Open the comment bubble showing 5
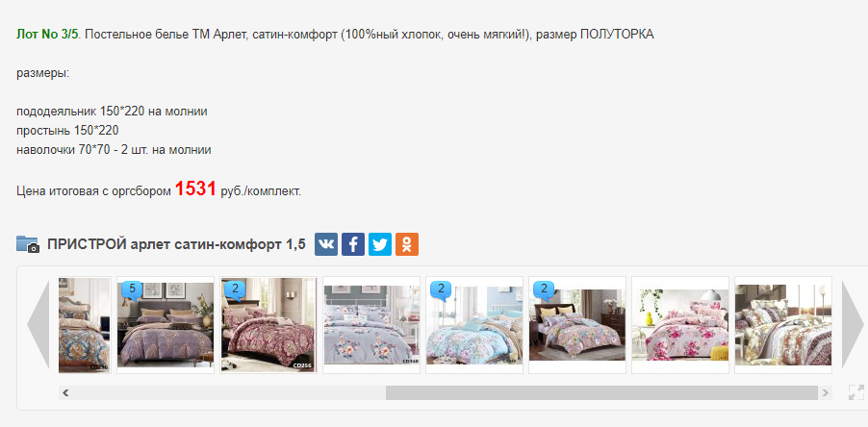Image resolution: width=868 pixels, height=427 pixels. [132, 289]
